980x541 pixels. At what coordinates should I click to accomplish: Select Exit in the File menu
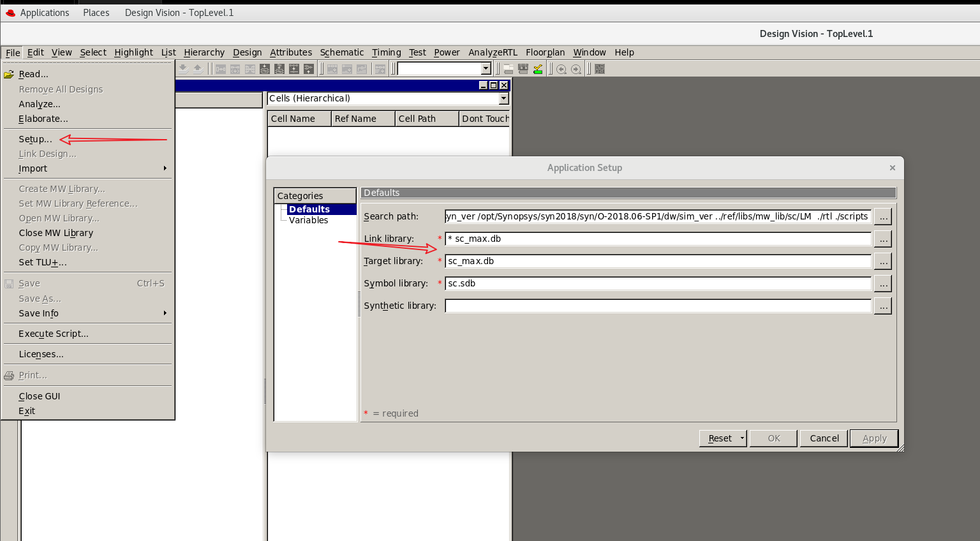coord(27,411)
